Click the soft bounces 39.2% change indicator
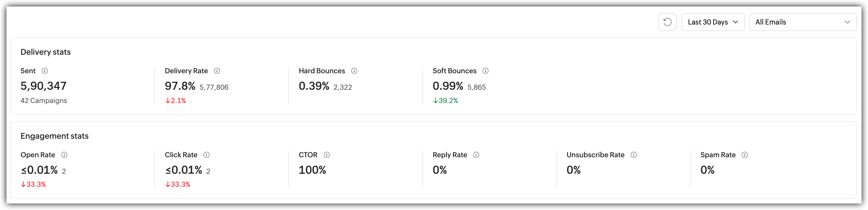The height and width of the screenshot is (210, 868). (445, 100)
